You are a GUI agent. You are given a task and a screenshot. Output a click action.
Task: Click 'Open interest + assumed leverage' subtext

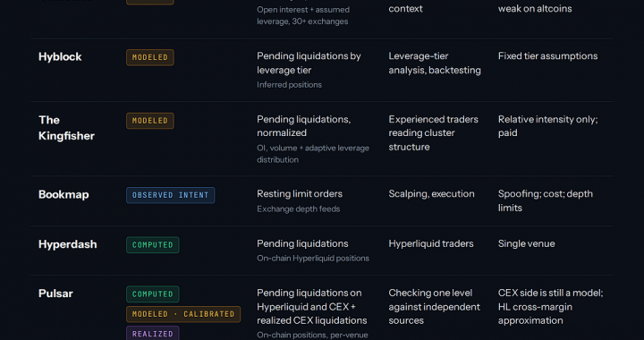point(303,15)
